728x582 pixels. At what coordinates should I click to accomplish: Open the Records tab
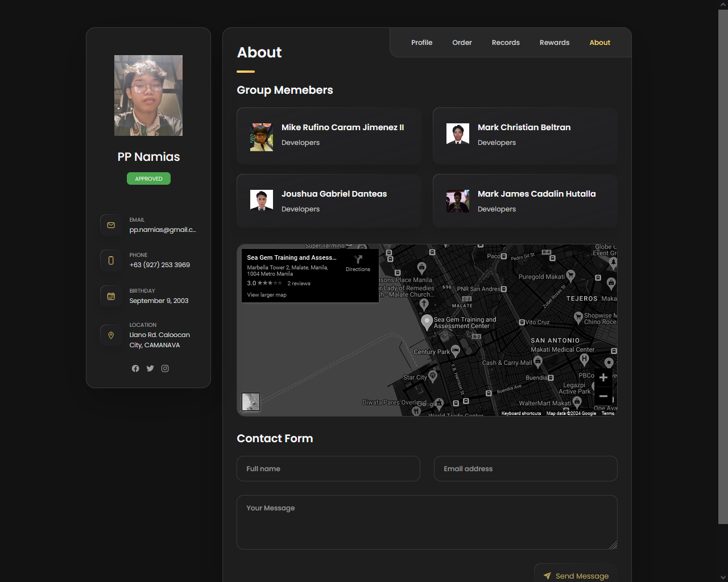pyautogui.click(x=506, y=43)
